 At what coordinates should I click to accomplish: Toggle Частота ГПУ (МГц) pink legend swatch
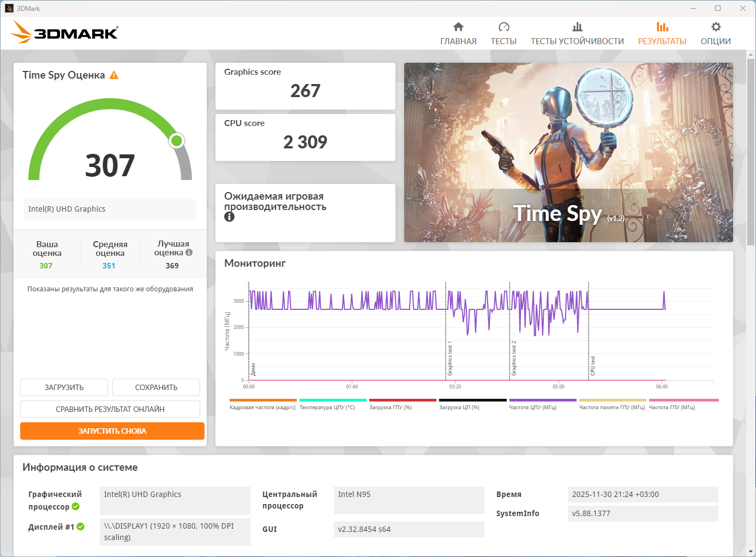(683, 400)
